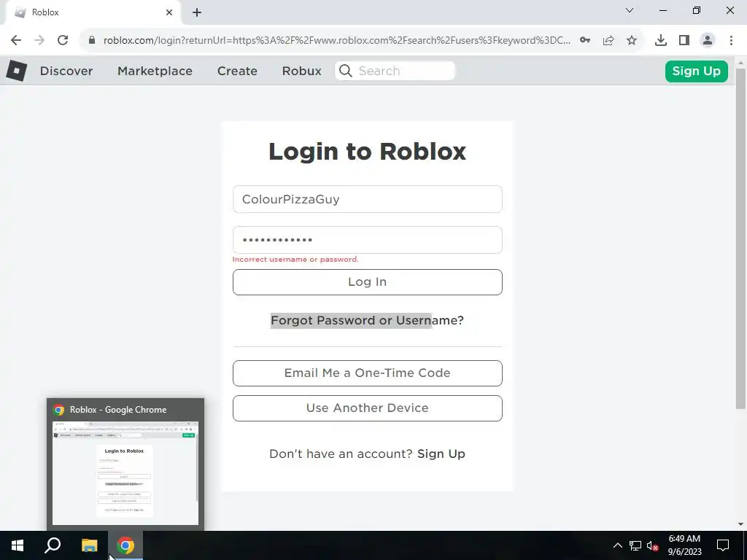Bookmark this tab with star icon

[632, 41]
